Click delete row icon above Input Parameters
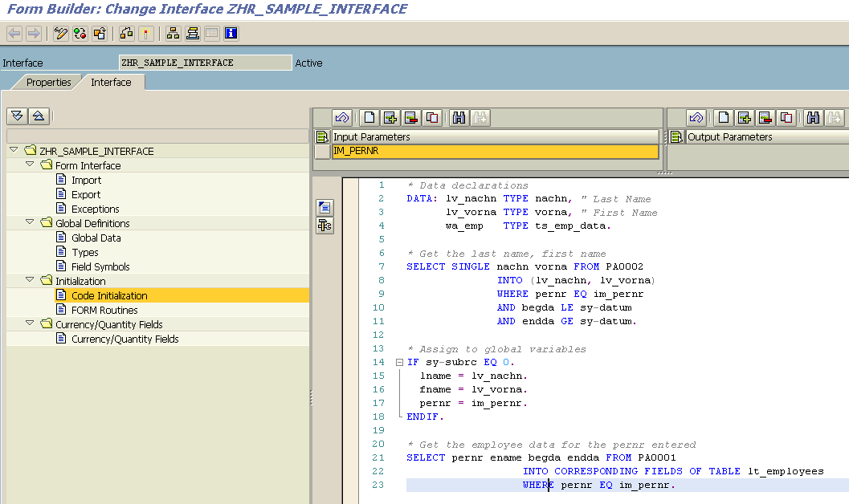This screenshot has height=504, width=849. 410,118
